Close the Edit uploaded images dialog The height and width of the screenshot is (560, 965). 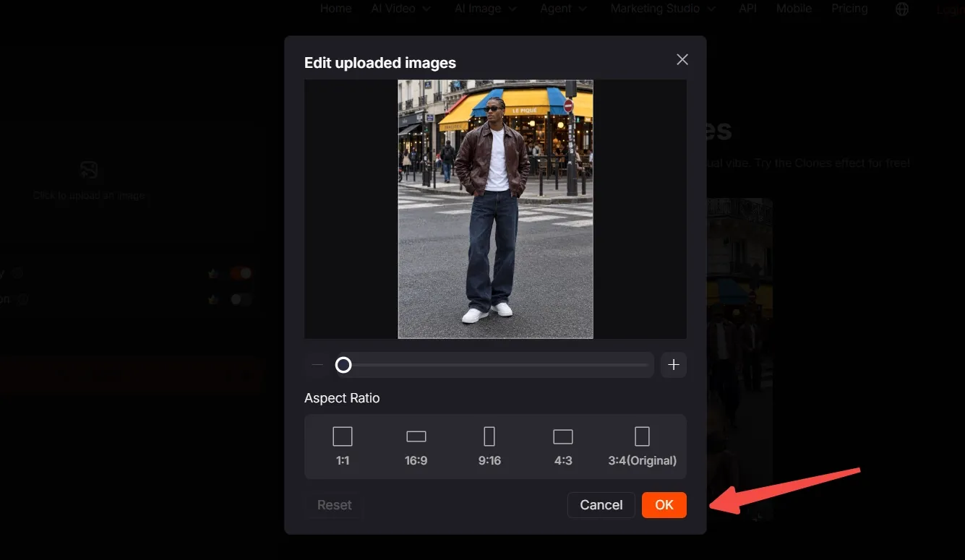pyautogui.click(x=682, y=60)
